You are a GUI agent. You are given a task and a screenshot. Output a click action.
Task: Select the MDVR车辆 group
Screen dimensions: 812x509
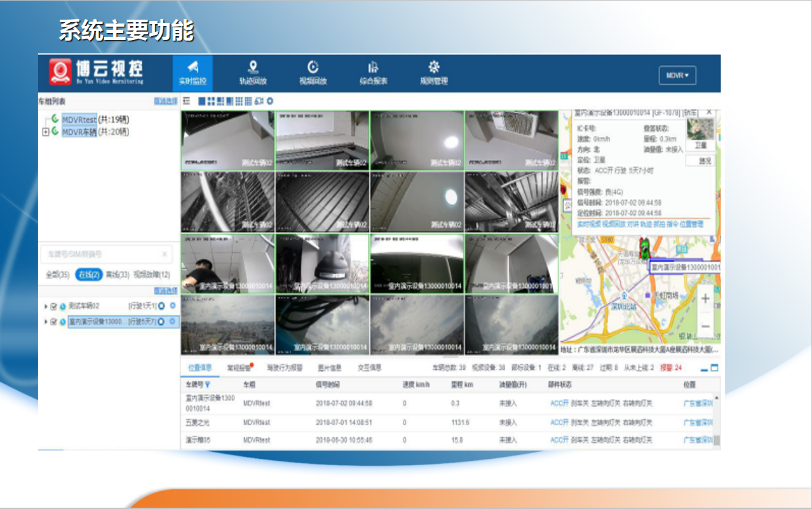[x=79, y=132]
